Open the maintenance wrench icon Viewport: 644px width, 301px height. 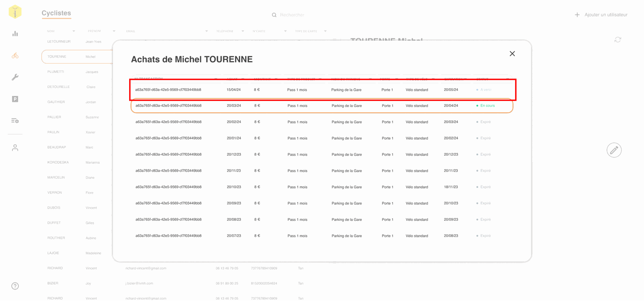15,77
